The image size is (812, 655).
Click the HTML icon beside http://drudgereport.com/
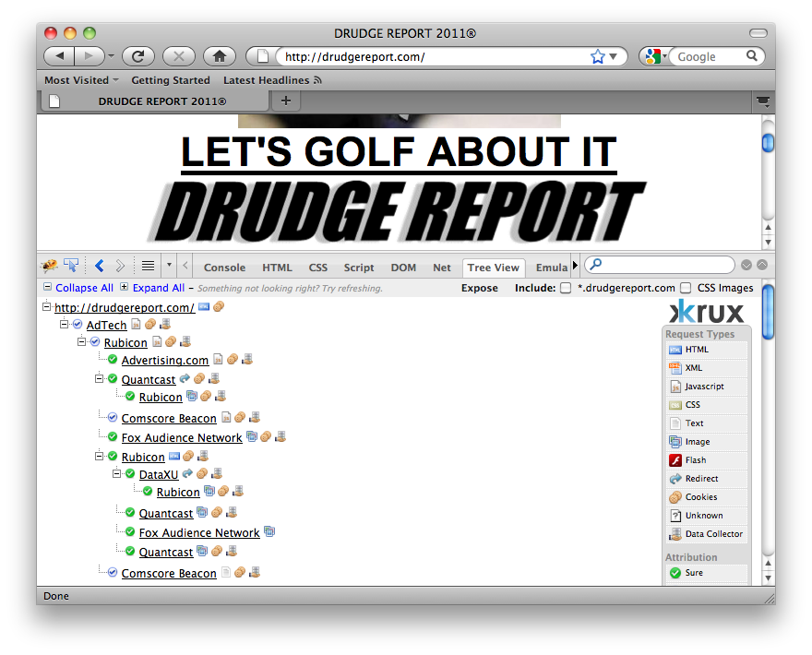(204, 306)
